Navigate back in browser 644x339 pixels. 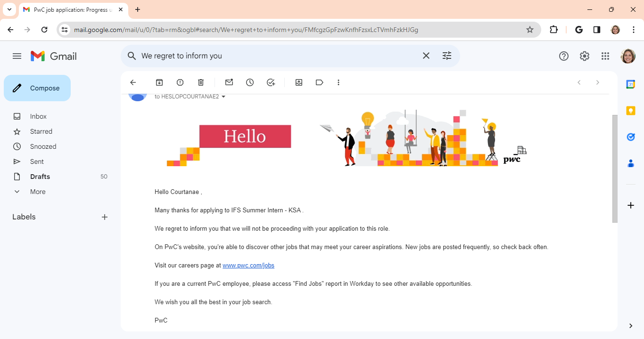pyautogui.click(x=10, y=30)
